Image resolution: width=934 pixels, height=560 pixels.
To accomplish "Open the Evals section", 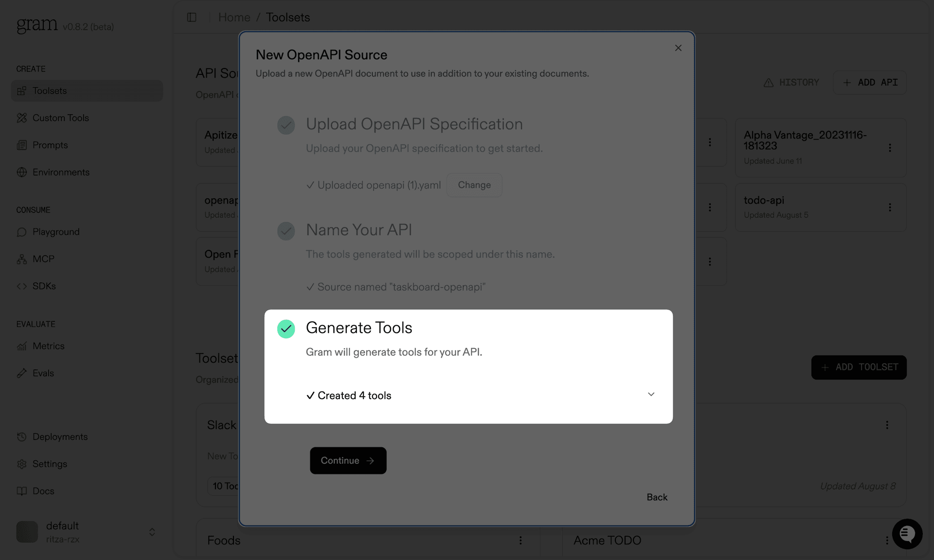I will (43, 373).
